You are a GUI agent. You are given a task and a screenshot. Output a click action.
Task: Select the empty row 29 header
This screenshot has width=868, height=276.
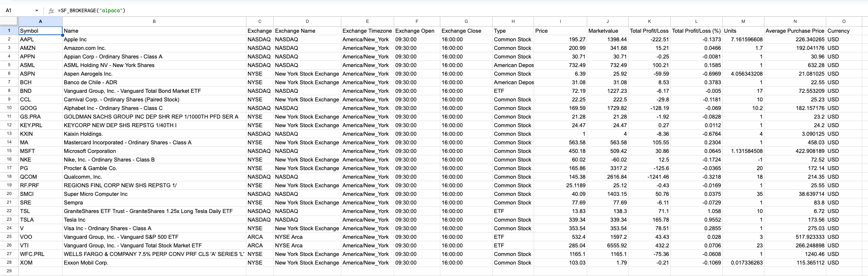pyautogui.click(x=9, y=271)
